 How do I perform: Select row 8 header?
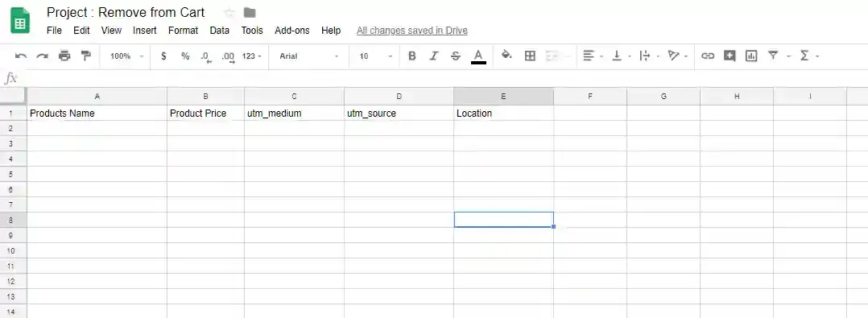point(13,220)
